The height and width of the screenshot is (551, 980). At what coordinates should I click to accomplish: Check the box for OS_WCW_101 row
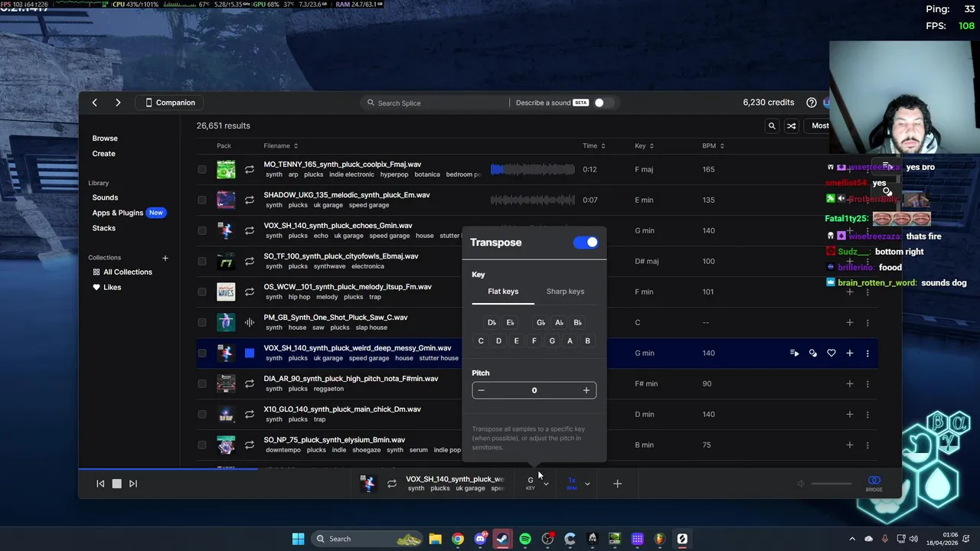click(202, 292)
